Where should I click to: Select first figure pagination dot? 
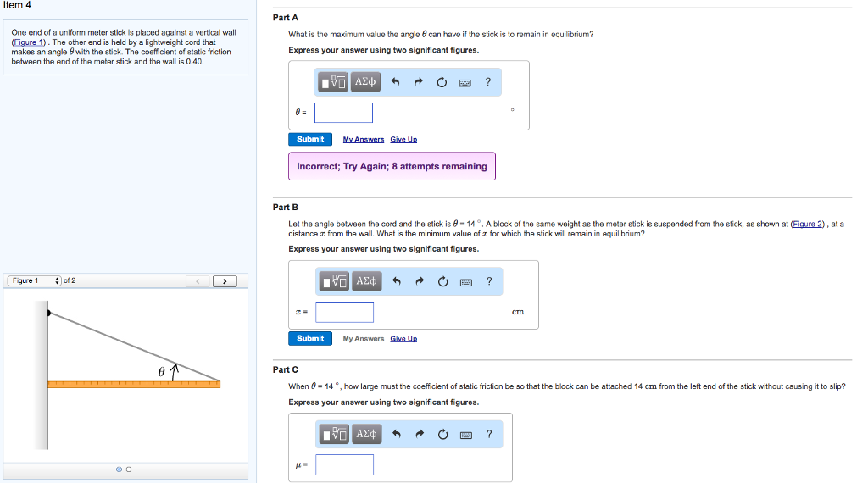(x=119, y=469)
